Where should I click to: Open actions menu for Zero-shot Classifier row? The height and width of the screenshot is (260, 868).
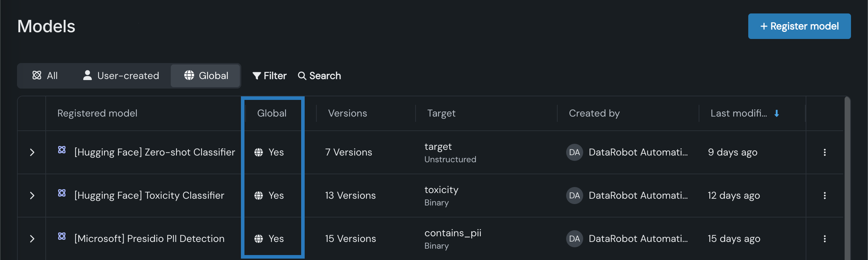point(825,152)
